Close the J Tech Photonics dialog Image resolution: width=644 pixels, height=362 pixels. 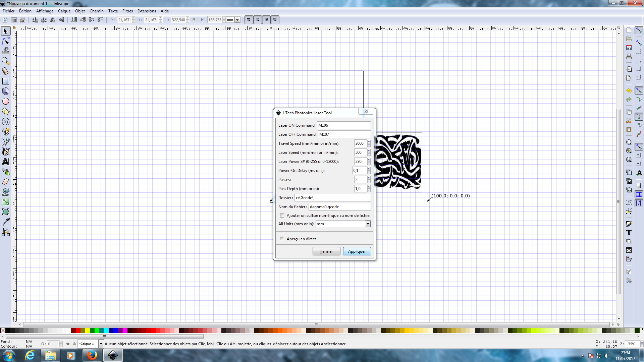click(x=366, y=112)
